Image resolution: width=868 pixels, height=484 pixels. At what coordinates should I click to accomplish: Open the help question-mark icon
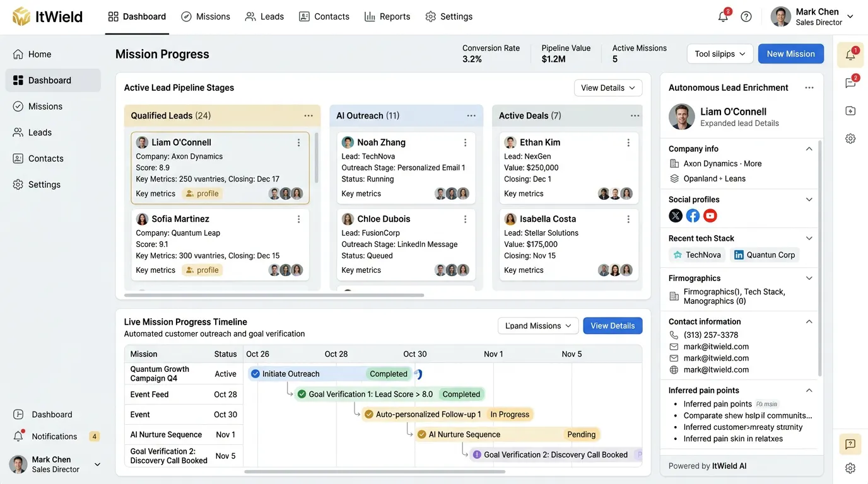(x=746, y=16)
